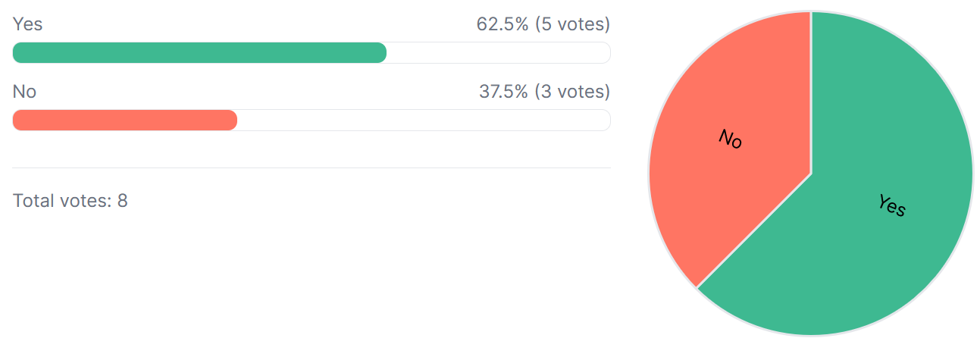Screen dimensions: 980x357
Task: Click the horizontal divider above total votes
Action: pyautogui.click(x=312, y=168)
